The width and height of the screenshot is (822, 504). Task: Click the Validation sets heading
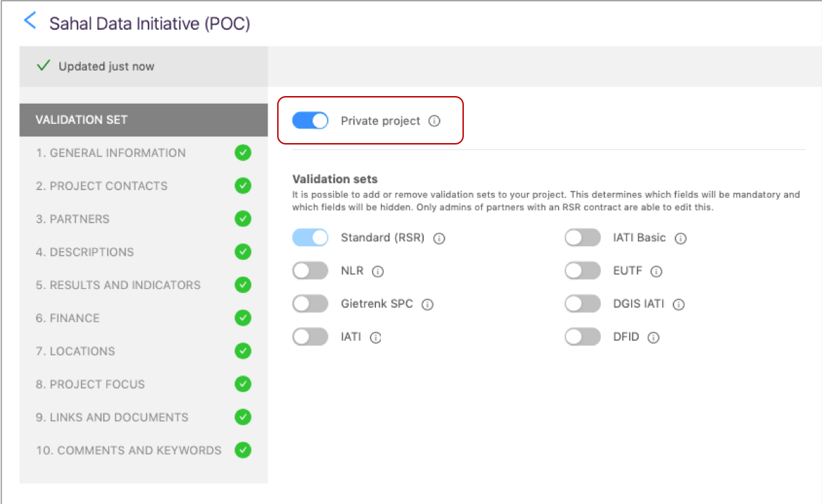(x=335, y=179)
